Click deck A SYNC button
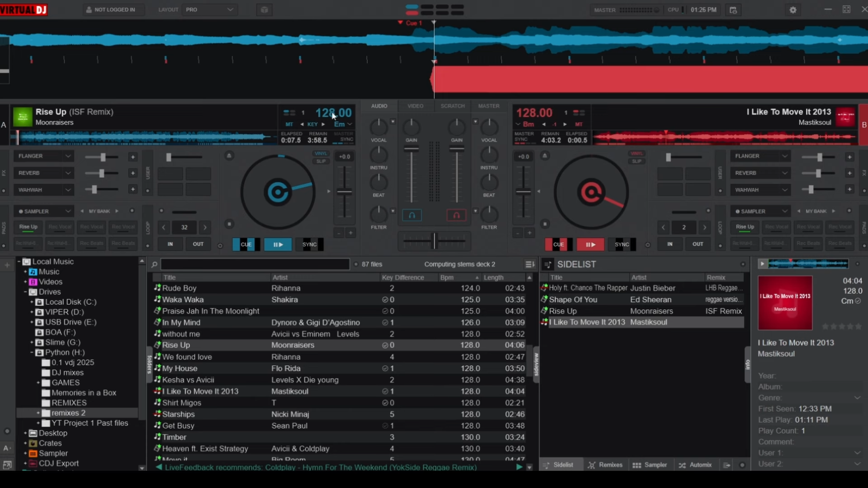Screen dimensions: 868x488 click(x=310, y=244)
